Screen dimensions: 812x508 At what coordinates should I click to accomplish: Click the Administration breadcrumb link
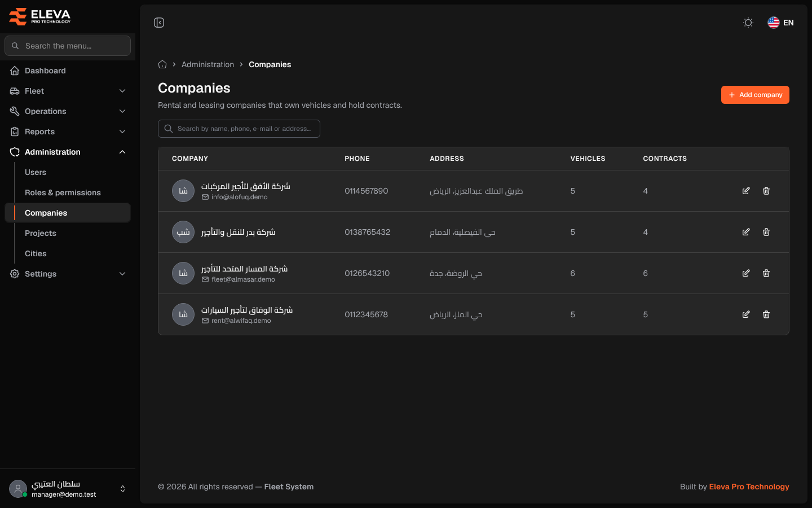[x=208, y=64]
